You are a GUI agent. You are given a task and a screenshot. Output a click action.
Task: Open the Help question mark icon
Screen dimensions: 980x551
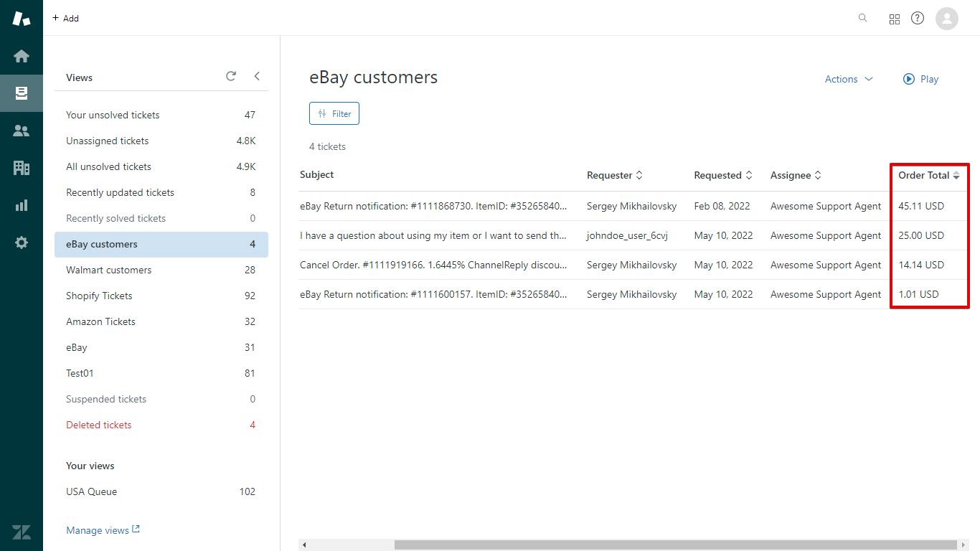click(x=918, y=18)
